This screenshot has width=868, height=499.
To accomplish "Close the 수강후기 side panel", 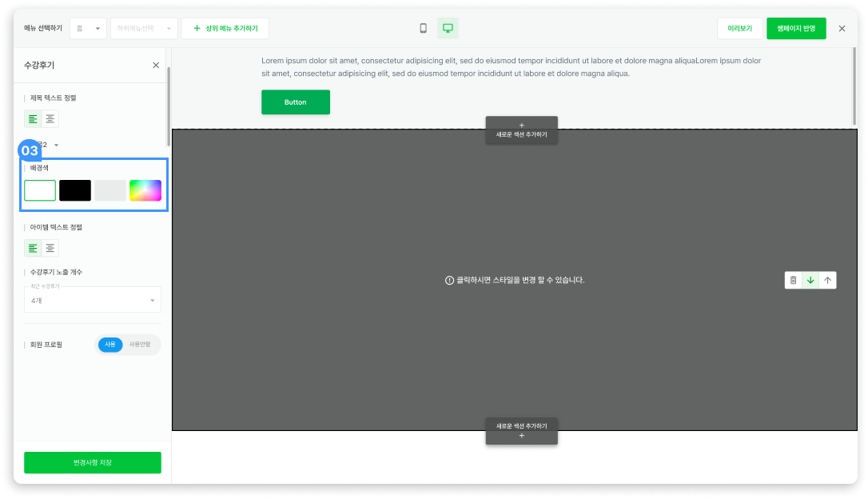I will click(156, 66).
